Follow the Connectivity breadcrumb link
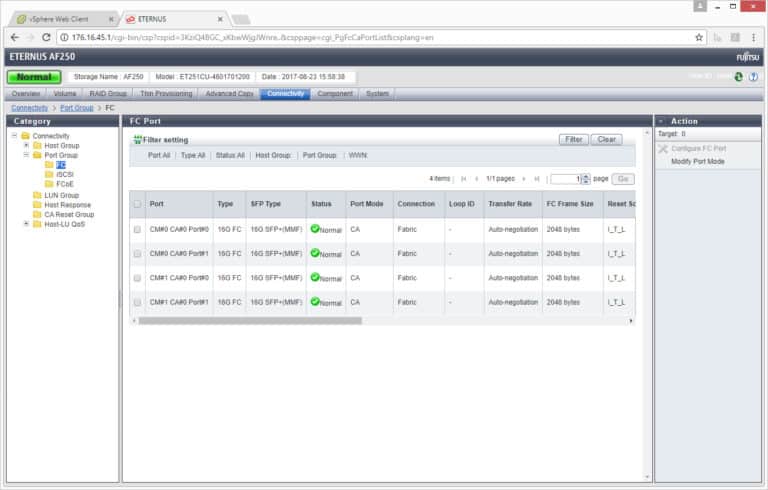The image size is (768, 490). (30, 108)
